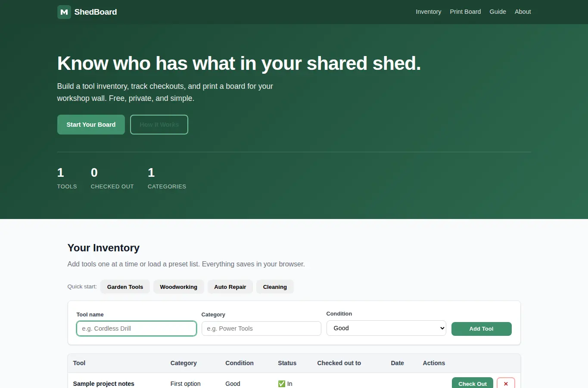Click the Add Tool button

[481, 329]
